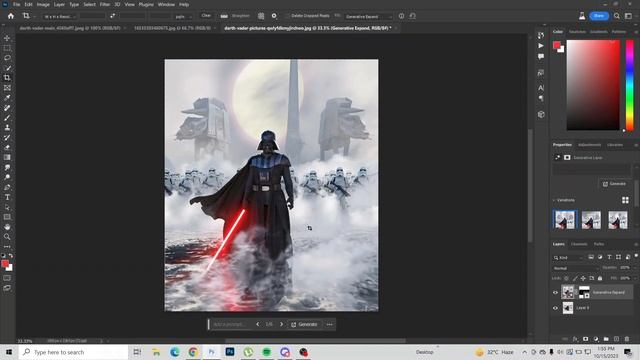Select the Pen tool

pyautogui.click(x=7, y=187)
